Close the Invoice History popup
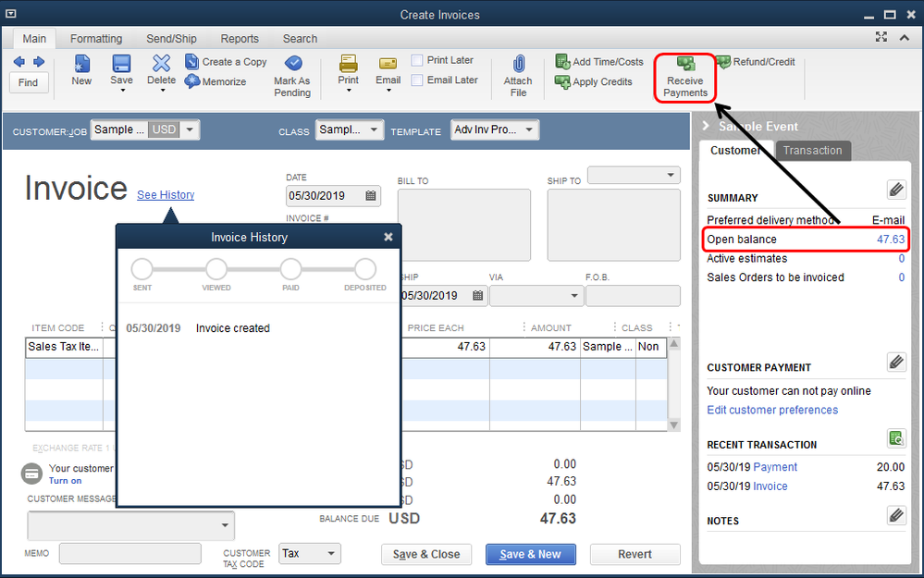The image size is (924, 578). pos(388,237)
